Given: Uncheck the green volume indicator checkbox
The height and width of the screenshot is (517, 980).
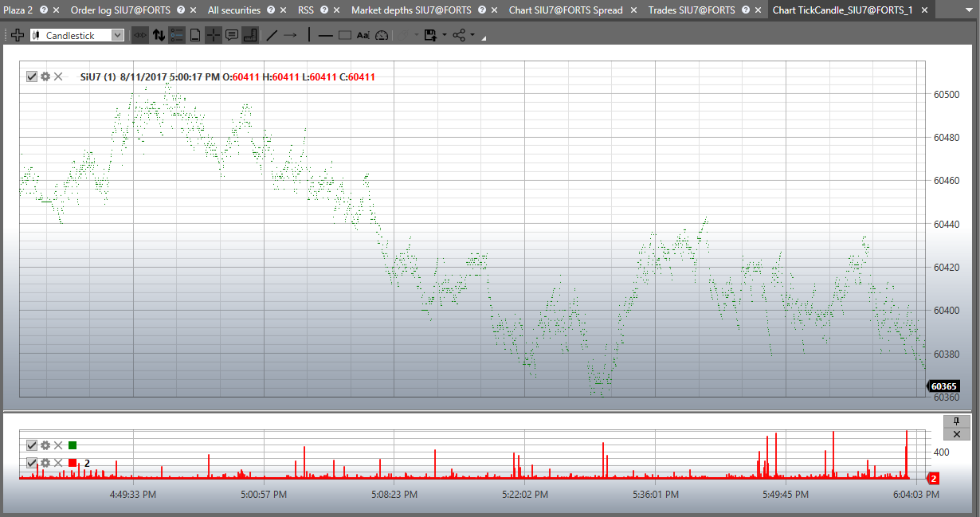Looking at the screenshot, I should (32, 445).
